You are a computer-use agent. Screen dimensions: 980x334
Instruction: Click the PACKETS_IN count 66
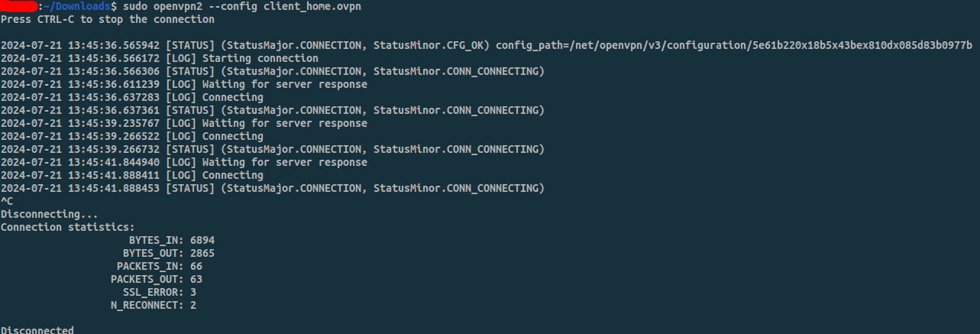pyautogui.click(x=196, y=266)
